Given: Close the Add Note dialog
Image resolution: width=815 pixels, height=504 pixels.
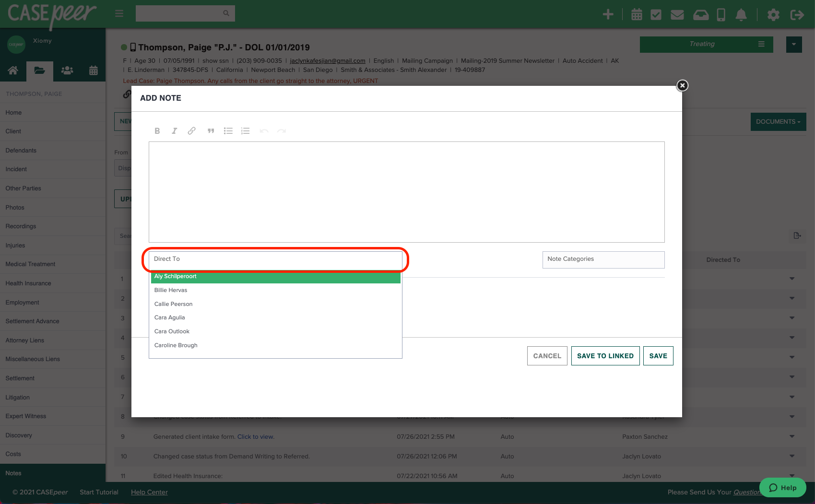Looking at the screenshot, I should click(x=682, y=85).
